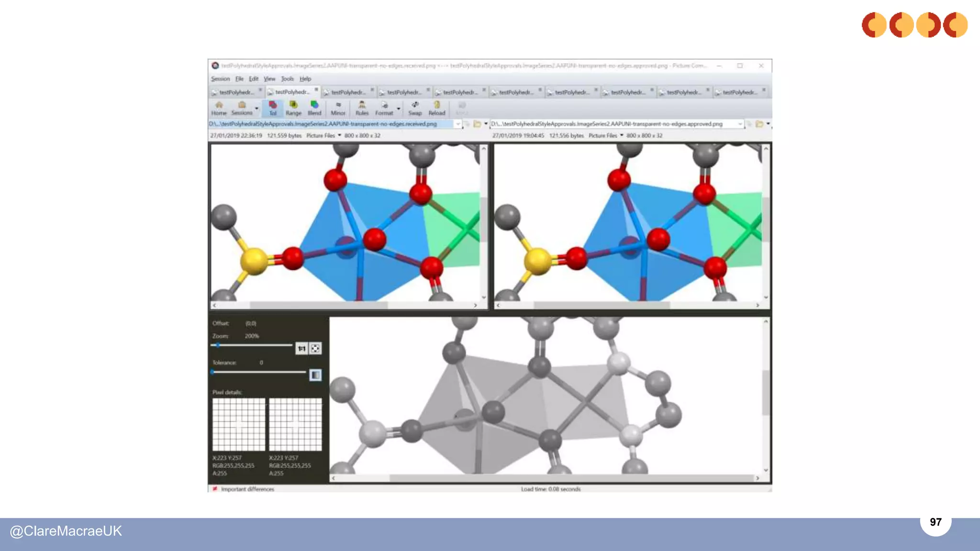The width and height of the screenshot is (980, 551).
Task: Toggle Minor differences filter
Action: (338, 108)
